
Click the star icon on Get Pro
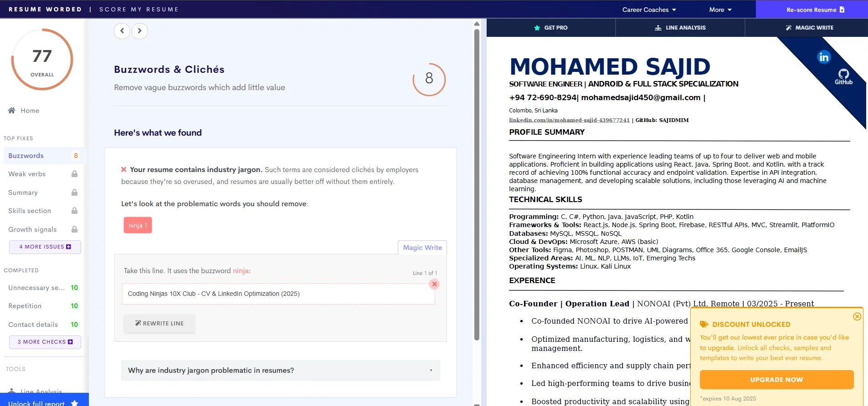pos(537,28)
